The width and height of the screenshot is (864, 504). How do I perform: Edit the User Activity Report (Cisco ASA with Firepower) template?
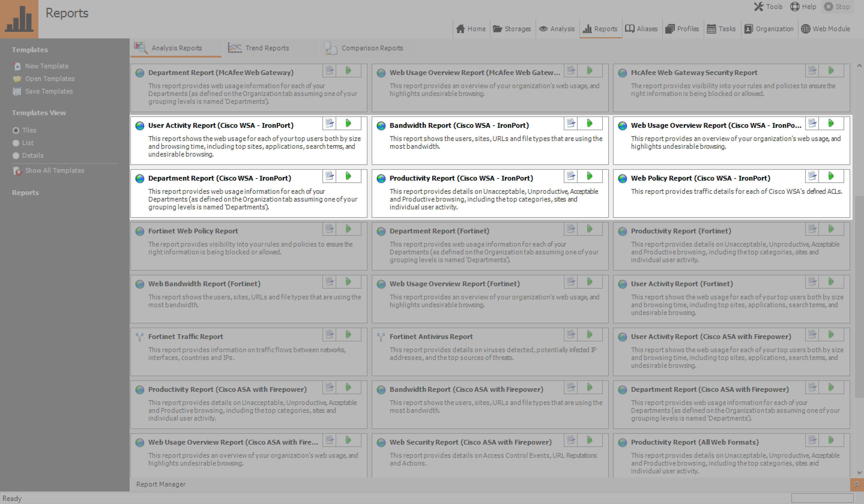click(812, 334)
